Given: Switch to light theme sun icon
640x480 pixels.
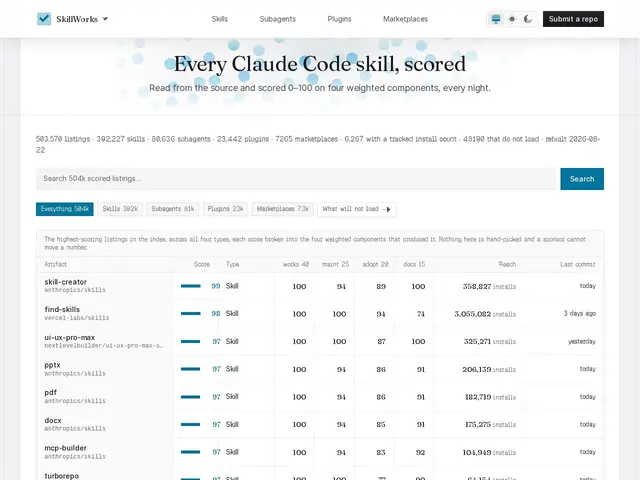Looking at the screenshot, I should (512, 19).
